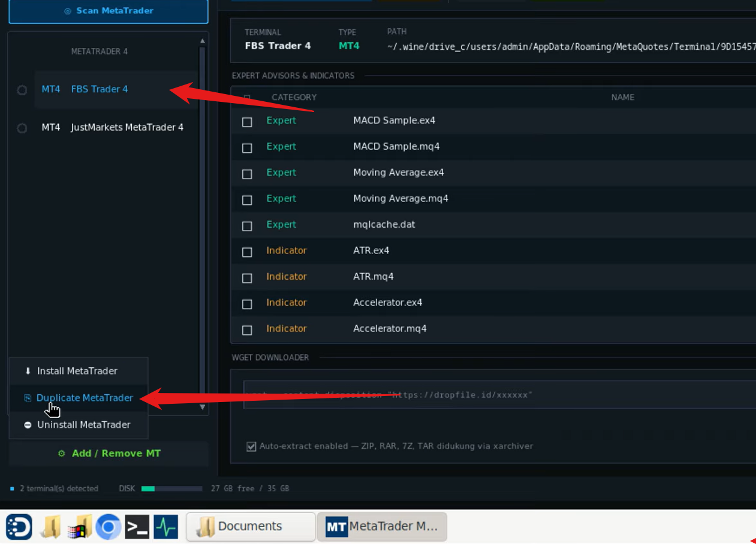Open JustMarkets MetaTrader 4 terminal entry
This screenshot has height=544, width=756.
[x=116, y=128]
